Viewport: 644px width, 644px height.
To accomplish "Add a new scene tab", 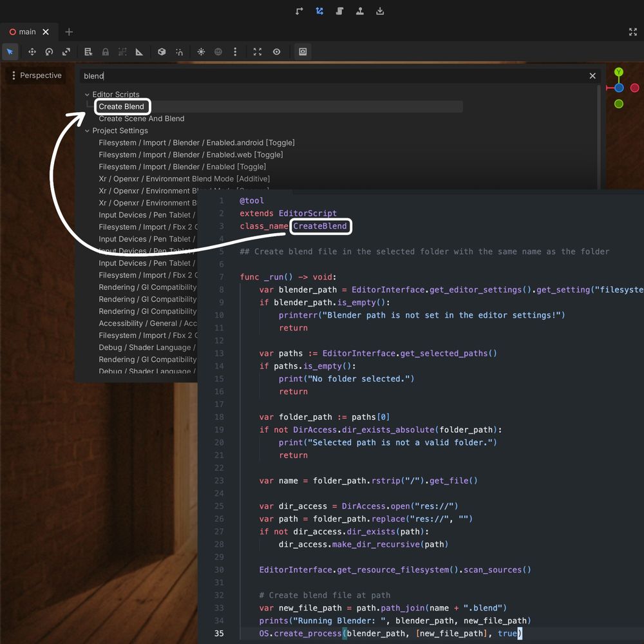I will point(69,32).
